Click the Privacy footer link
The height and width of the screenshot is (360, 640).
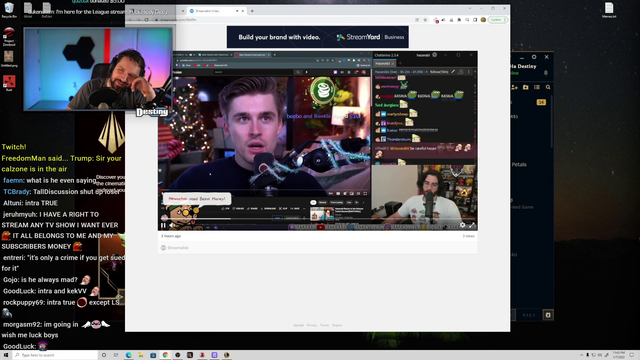pyautogui.click(x=312, y=325)
